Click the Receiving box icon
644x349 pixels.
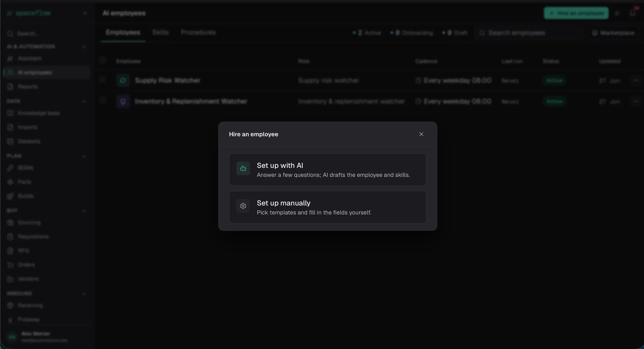point(10,305)
